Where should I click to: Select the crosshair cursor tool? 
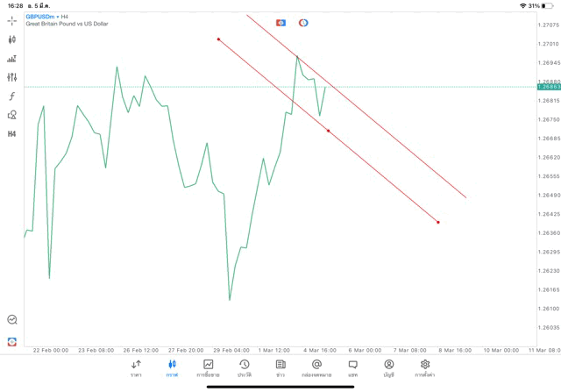pos(11,21)
